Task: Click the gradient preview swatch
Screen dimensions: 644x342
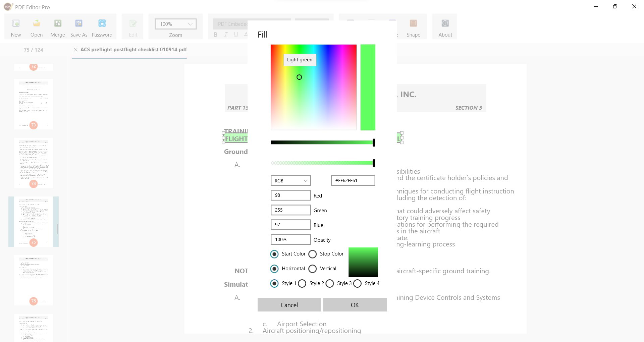Action: [x=363, y=262]
